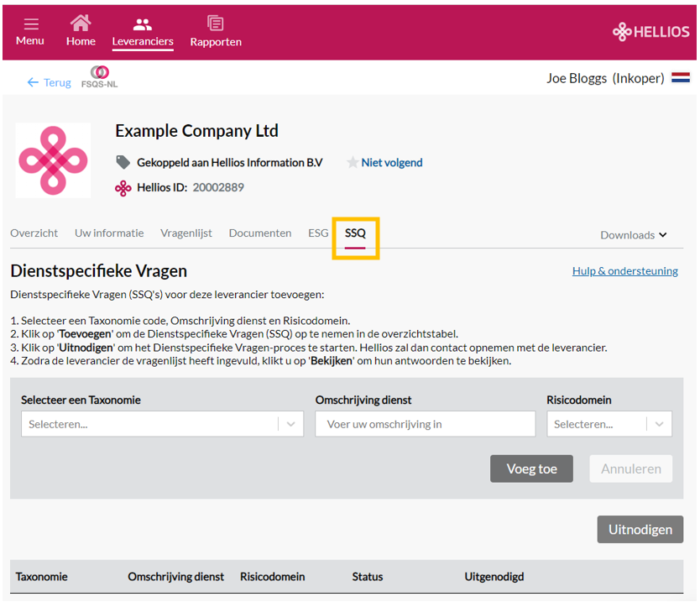Click the Example Company Ltd logo thumbnail
Viewport: 700px width, 602px height.
point(53,160)
